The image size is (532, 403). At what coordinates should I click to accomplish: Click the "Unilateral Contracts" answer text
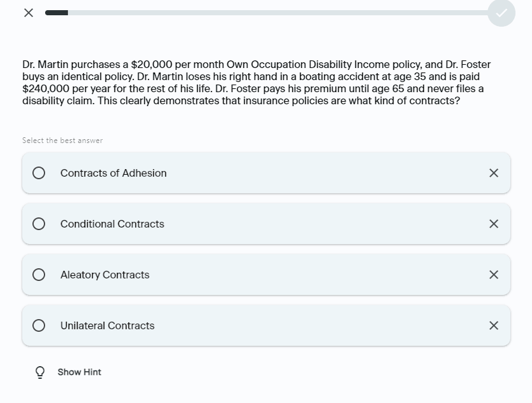coord(107,325)
